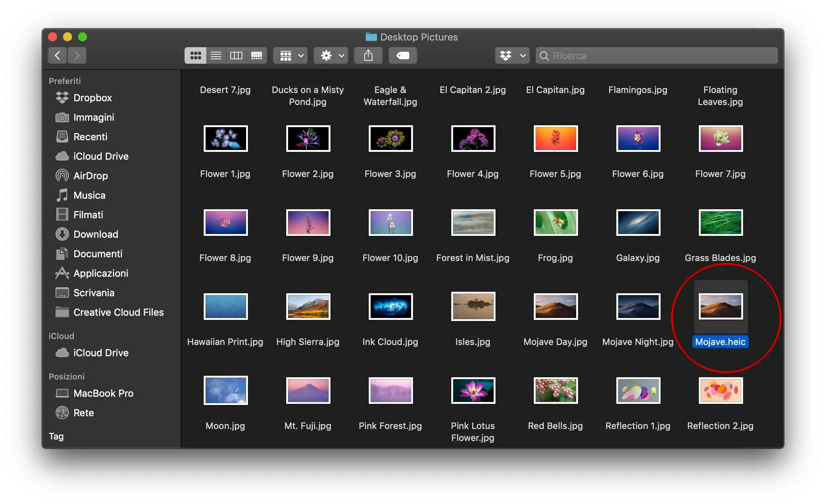This screenshot has height=504, width=826.
Task: Select MacBook Pro under Posizioni
Action: [104, 393]
